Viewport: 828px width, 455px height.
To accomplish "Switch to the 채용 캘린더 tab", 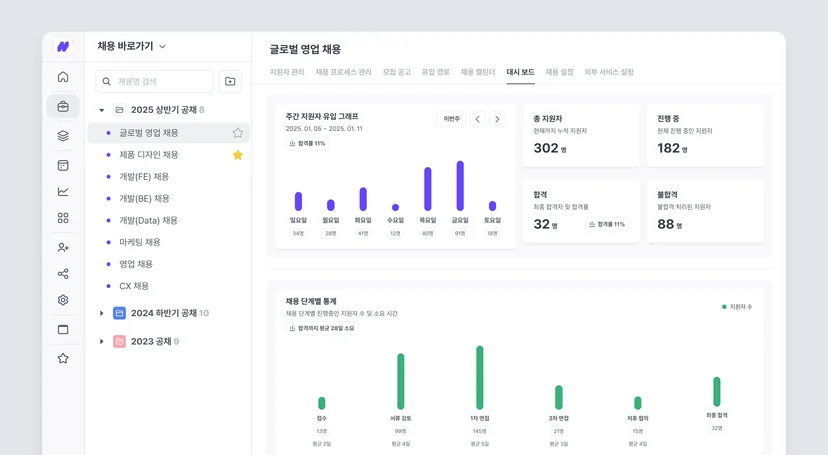I will click(478, 72).
